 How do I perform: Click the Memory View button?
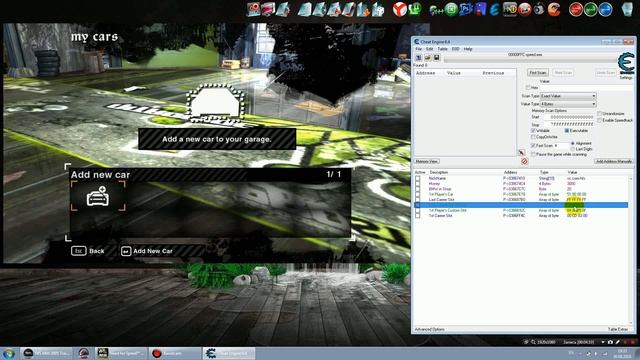(x=427, y=162)
